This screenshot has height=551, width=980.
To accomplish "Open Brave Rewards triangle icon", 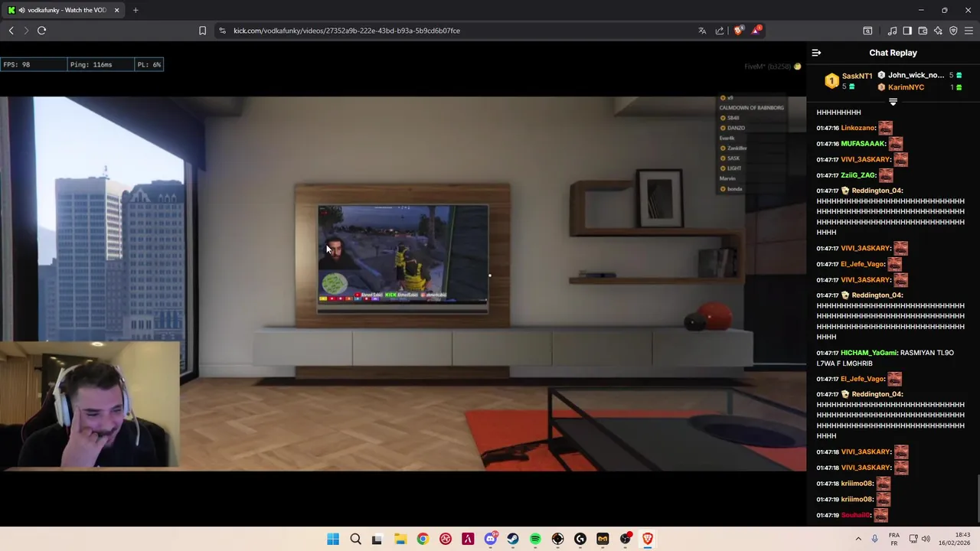I will (756, 31).
